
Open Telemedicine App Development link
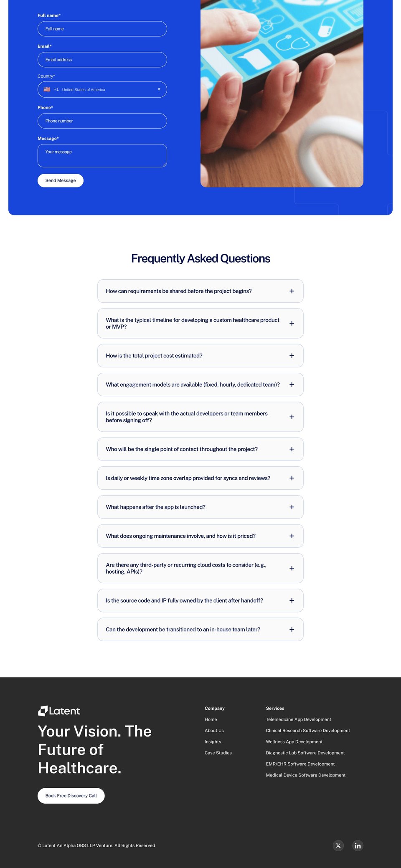[298, 719]
